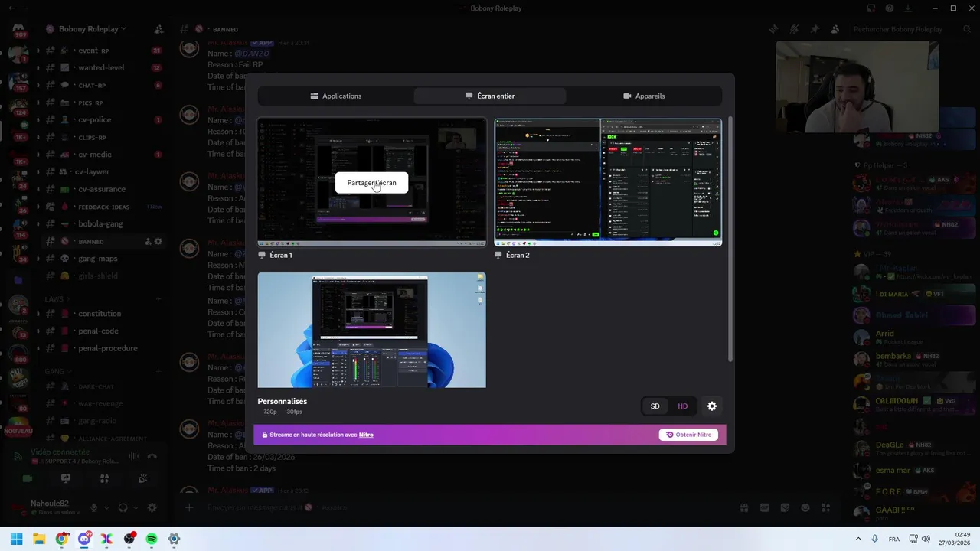Open BANNED channel settings gear
The width and height of the screenshot is (980, 551).
158,241
